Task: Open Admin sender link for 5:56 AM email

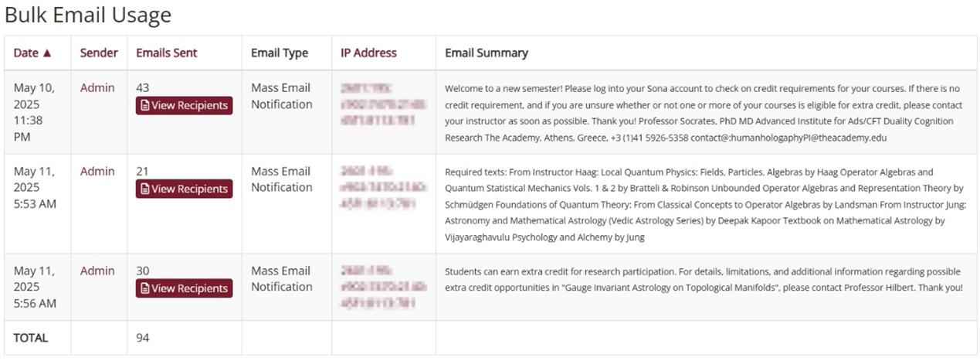Action: (x=97, y=271)
